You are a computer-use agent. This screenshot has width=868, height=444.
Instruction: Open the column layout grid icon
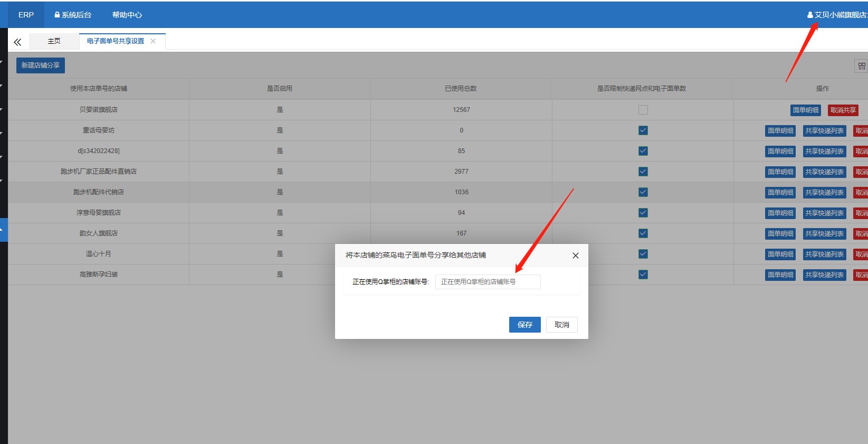[861, 66]
